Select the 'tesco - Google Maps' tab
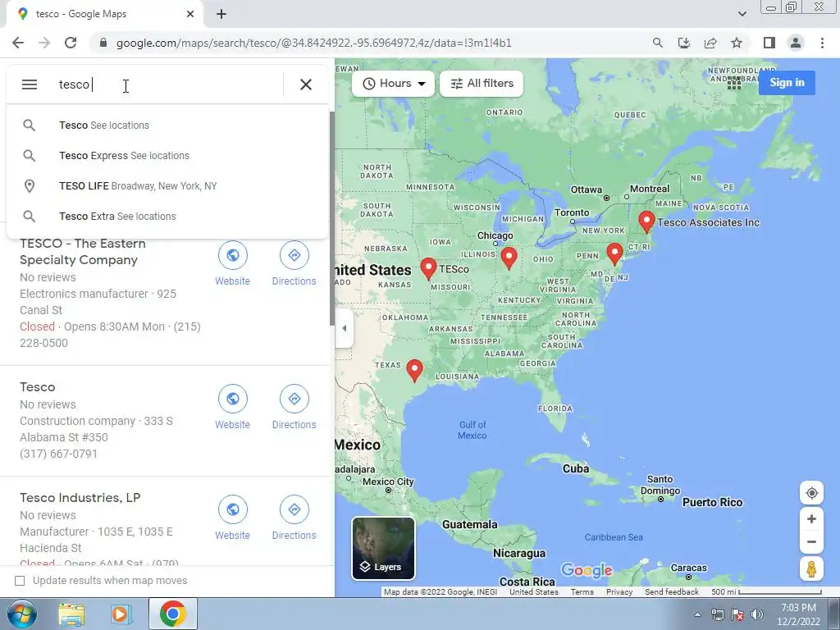Image resolution: width=840 pixels, height=630 pixels. pyautogui.click(x=104, y=14)
